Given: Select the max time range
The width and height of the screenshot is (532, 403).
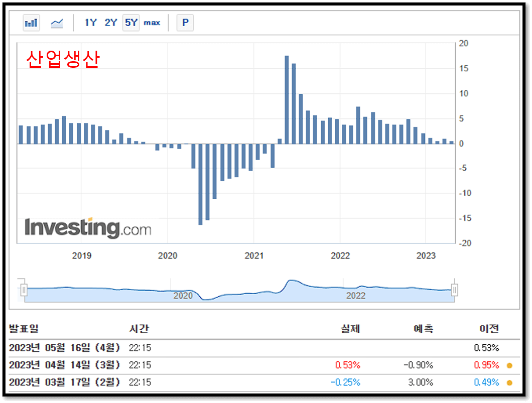Looking at the screenshot, I should click(x=152, y=23).
